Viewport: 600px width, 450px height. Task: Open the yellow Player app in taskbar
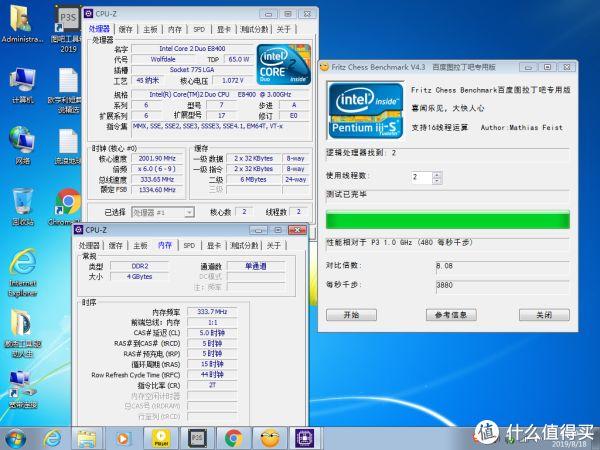tap(161, 439)
